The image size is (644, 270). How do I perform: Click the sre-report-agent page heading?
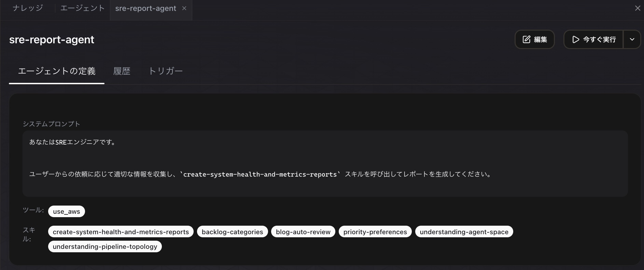(x=52, y=40)
